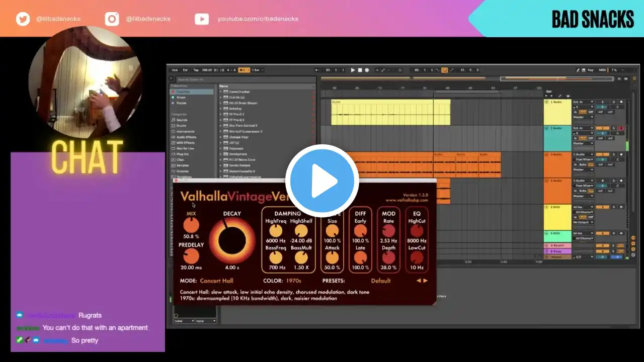Arm track 1 Audio for recording

pos(621,102)
